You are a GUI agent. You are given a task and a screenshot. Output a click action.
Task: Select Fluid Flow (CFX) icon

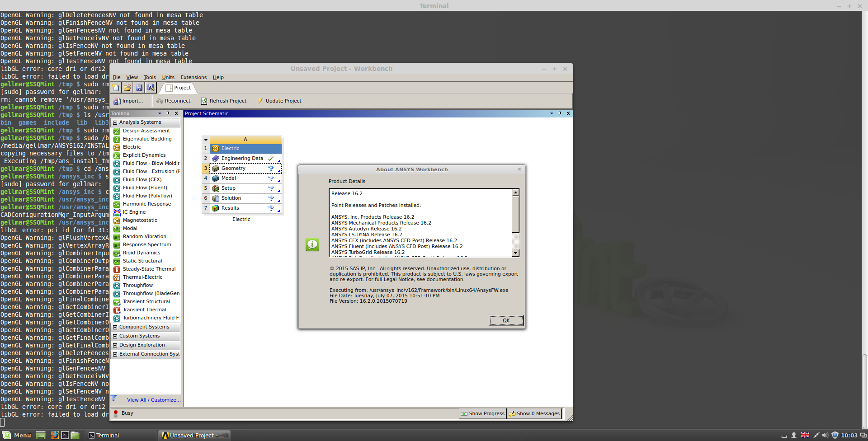pyautogui.click(x=117, y=180)
